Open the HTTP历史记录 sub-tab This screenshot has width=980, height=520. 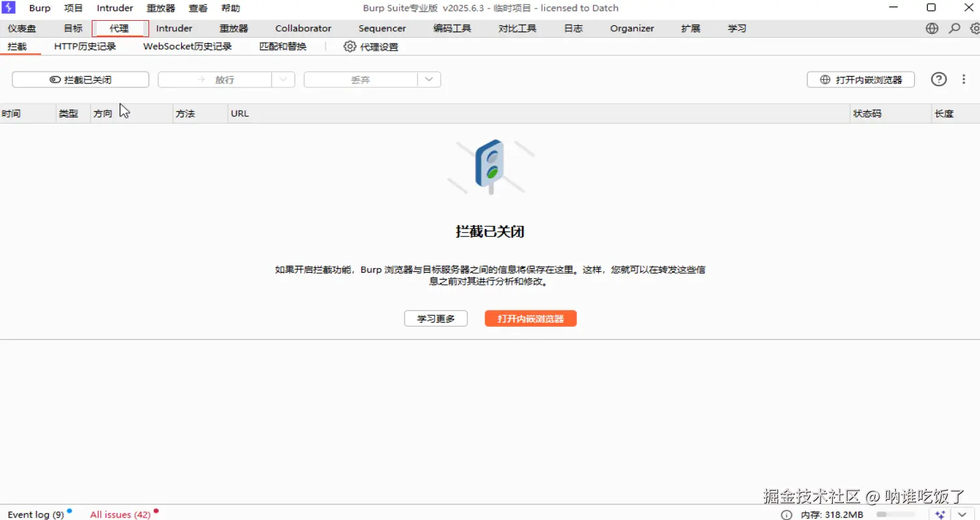tap(85, 47)
